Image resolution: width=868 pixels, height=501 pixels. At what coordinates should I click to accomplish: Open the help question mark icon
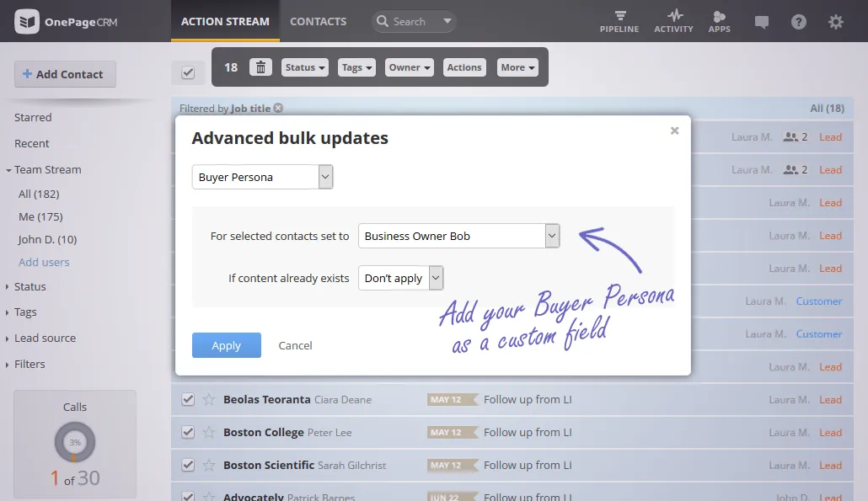click(x=798, y=22)
